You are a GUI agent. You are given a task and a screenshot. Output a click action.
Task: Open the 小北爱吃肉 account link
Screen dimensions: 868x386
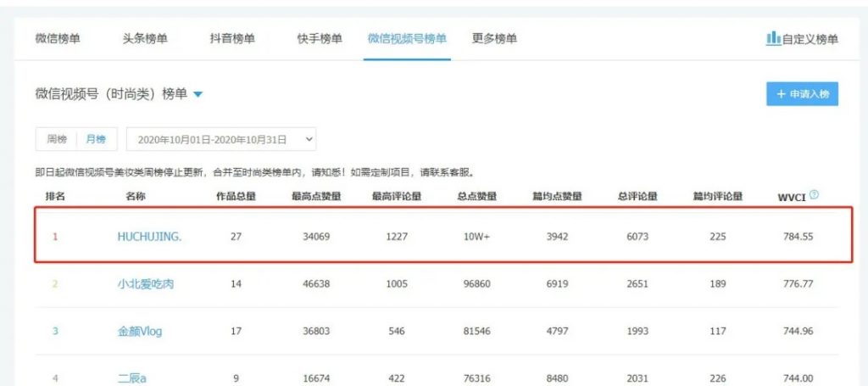pos(146,283)
